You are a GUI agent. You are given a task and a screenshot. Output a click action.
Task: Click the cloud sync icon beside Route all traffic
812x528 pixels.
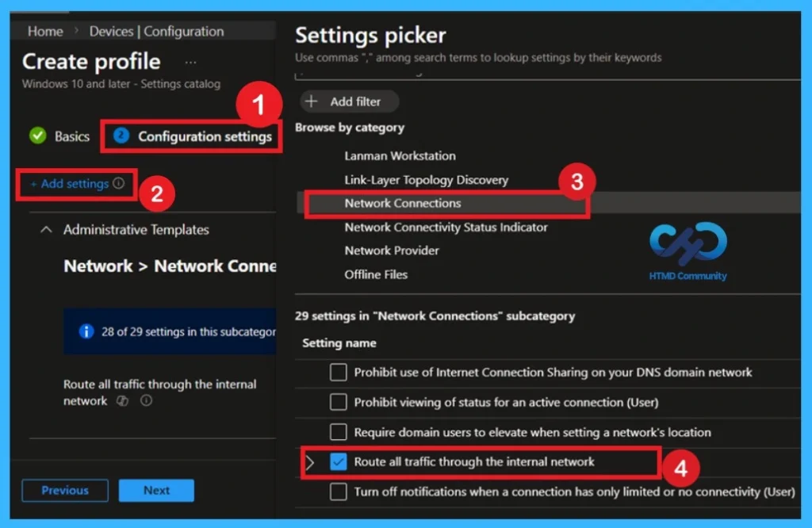point(122,401)
